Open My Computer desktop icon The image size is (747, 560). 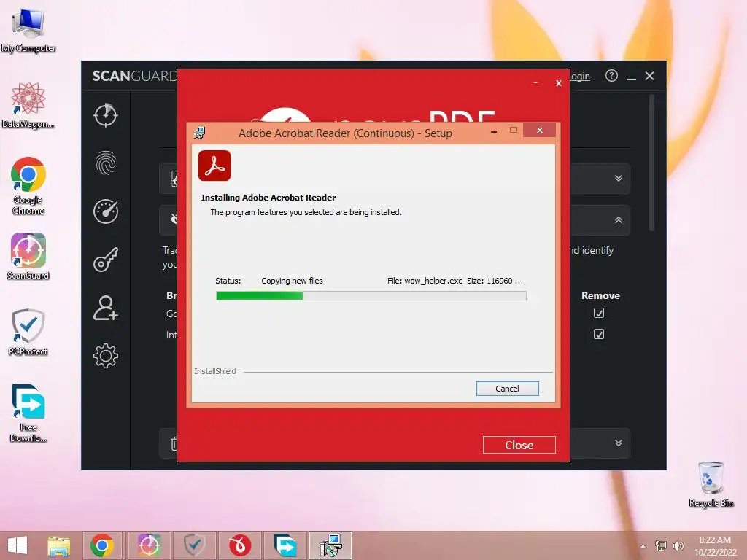[x=28, y=30]
